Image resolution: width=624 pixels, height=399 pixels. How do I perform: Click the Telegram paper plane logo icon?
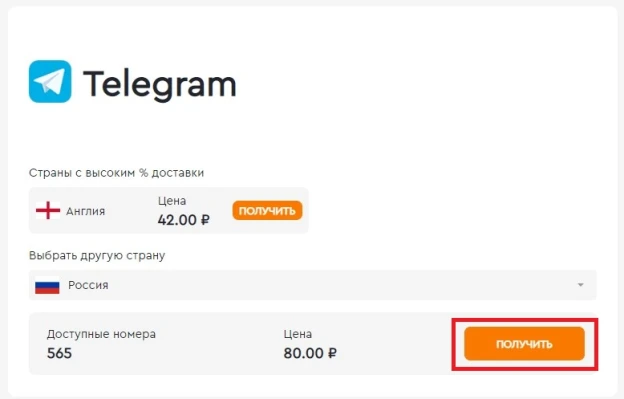(x=50, y=82)
